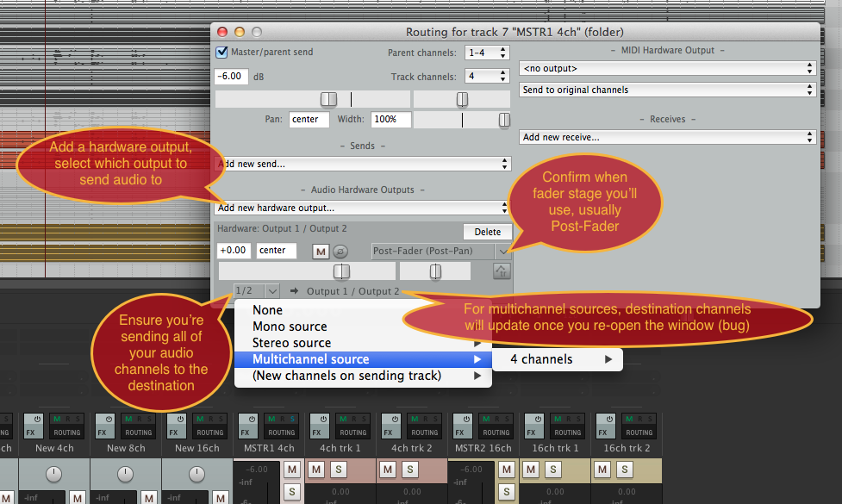Mute the 16ch trk 1 track

pos(531,470)
